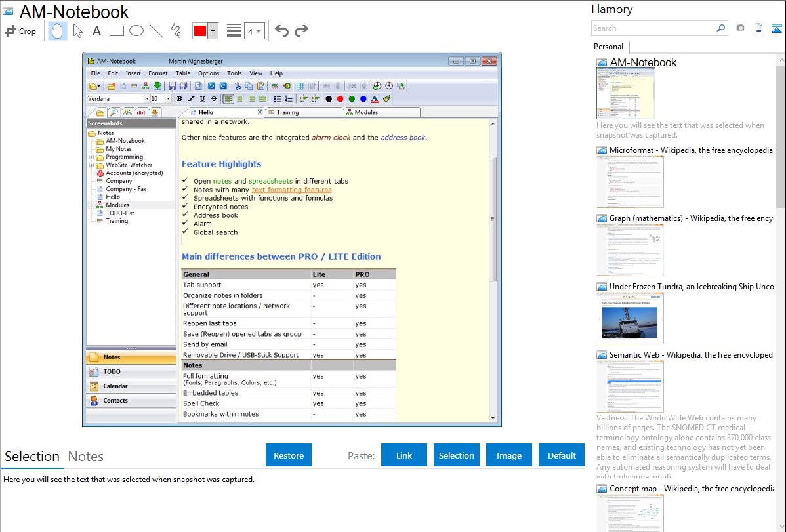Open the AM-Notebook snapshot thumbnail in sidebar
Image resolution: width=786 pixels, height=532 pixels.
point(625,92)
